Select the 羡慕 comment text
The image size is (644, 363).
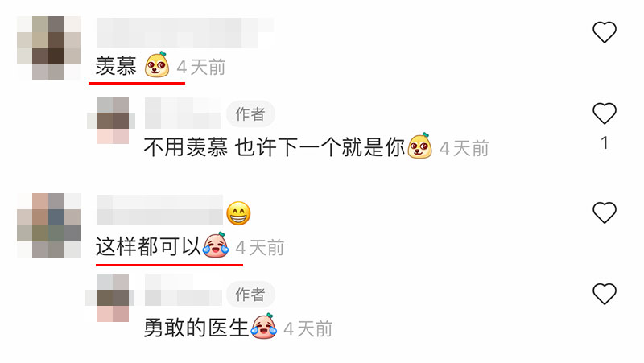click(116, 66)
